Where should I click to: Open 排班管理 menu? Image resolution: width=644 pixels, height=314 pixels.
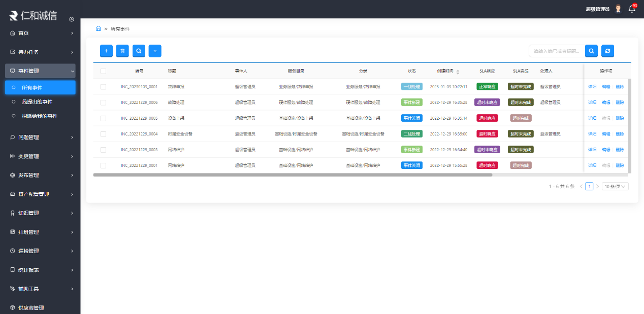(x=40, y=232)
